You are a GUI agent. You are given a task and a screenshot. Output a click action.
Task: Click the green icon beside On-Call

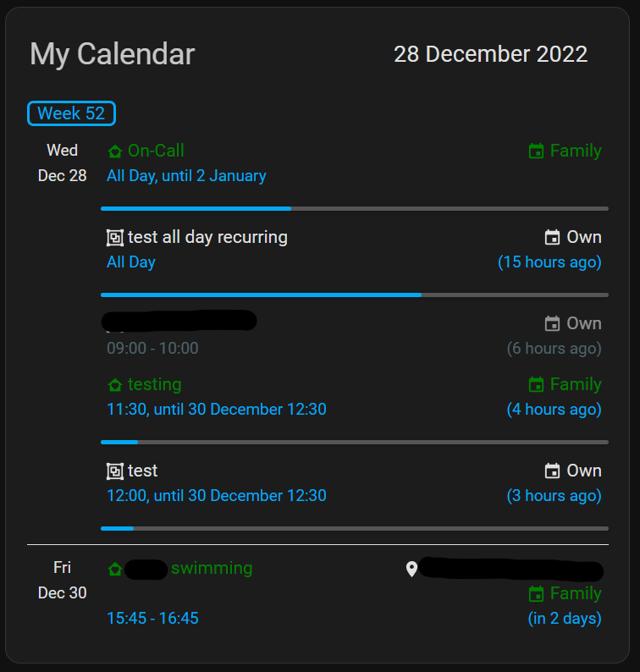click(x=115, y=151)
